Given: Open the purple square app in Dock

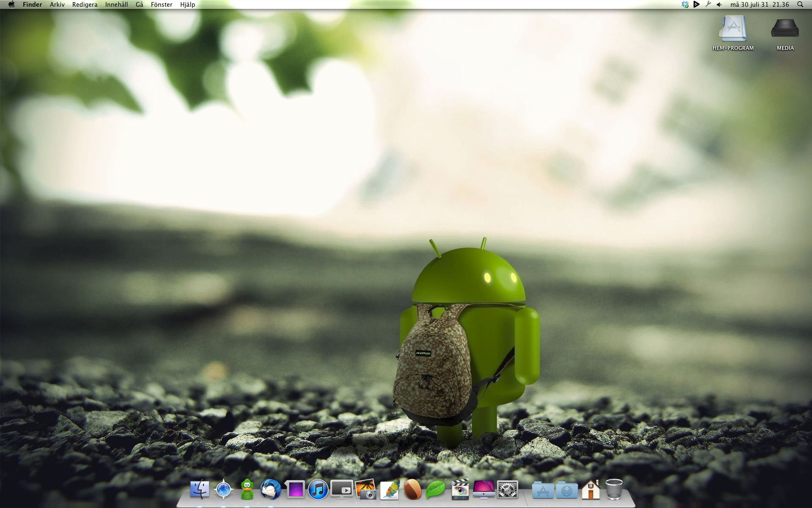Looking at the screenshot, I should click(295, 489).
